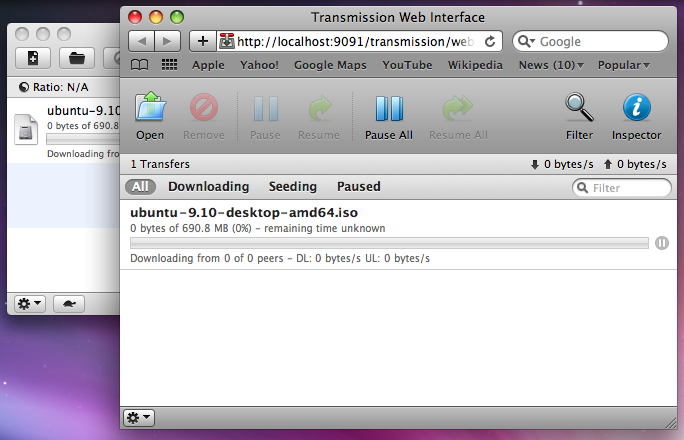684x440 pixels.
Task: Click the localhost URL address field
Action: [x=356, y=41]
